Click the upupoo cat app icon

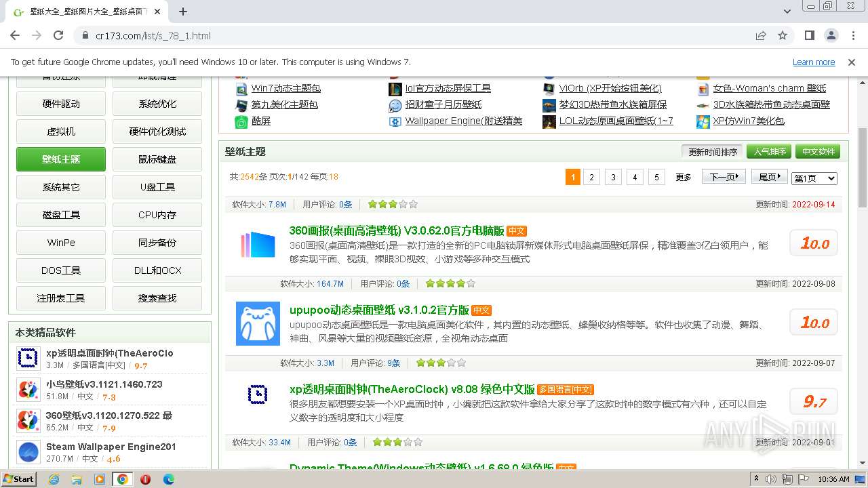click(258, 323)
